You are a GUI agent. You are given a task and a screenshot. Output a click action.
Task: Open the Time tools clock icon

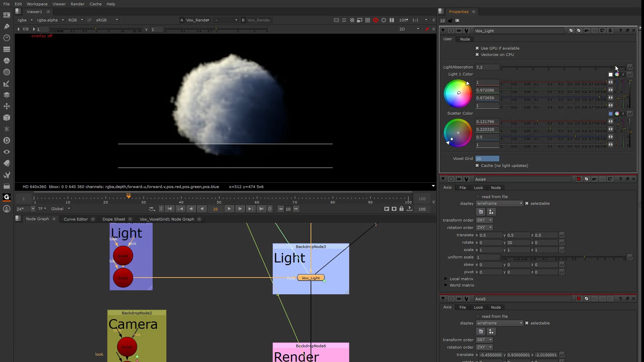click(x=6, y=38)
